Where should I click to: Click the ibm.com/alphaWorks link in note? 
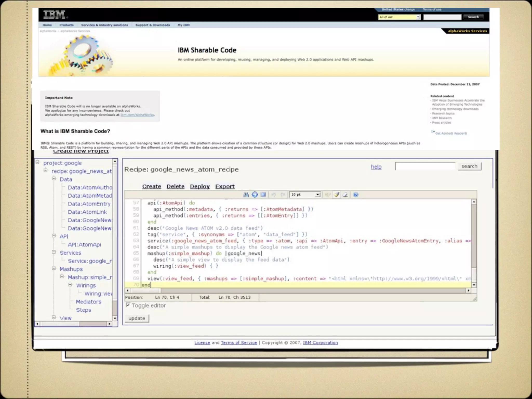[137, 115]
